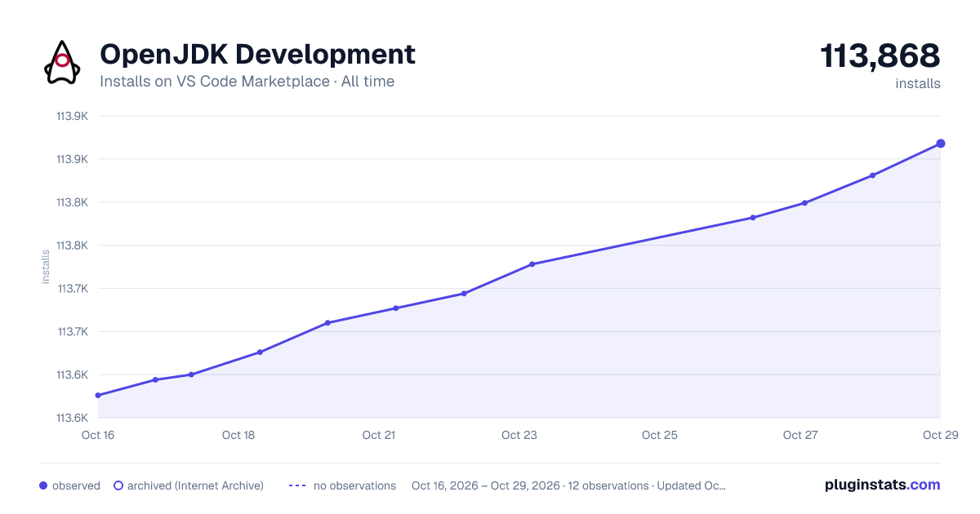980x514 pixels.
Task: Click the data point above Oct 23
Action: 532,264
